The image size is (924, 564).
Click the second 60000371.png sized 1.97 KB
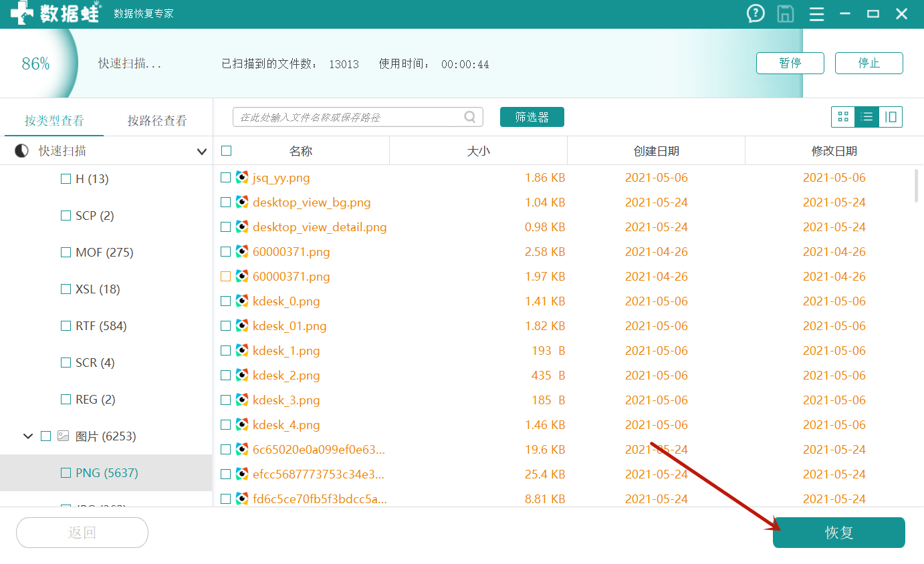point(291,277)
